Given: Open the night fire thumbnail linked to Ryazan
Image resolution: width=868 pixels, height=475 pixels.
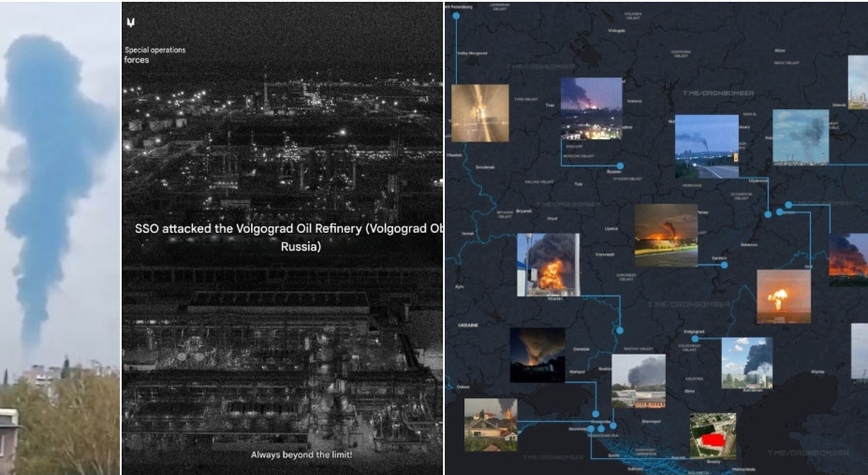Looking at the screenshot, I should click(x=591, y=108).
